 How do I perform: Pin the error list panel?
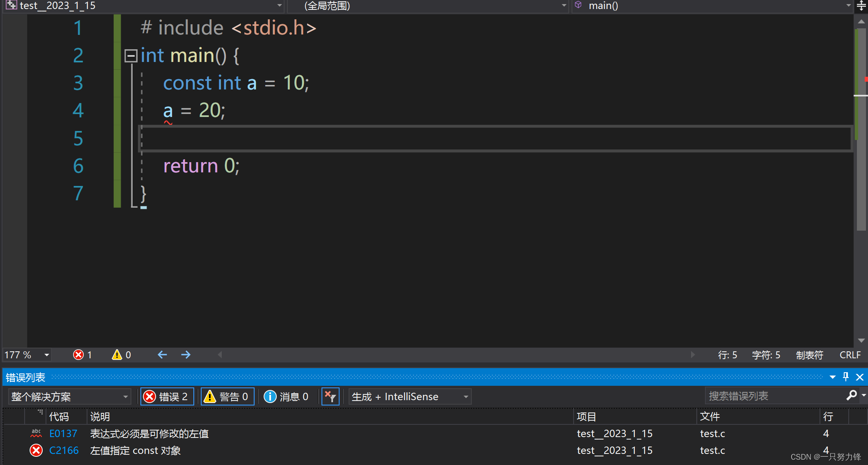coord(846,377)
